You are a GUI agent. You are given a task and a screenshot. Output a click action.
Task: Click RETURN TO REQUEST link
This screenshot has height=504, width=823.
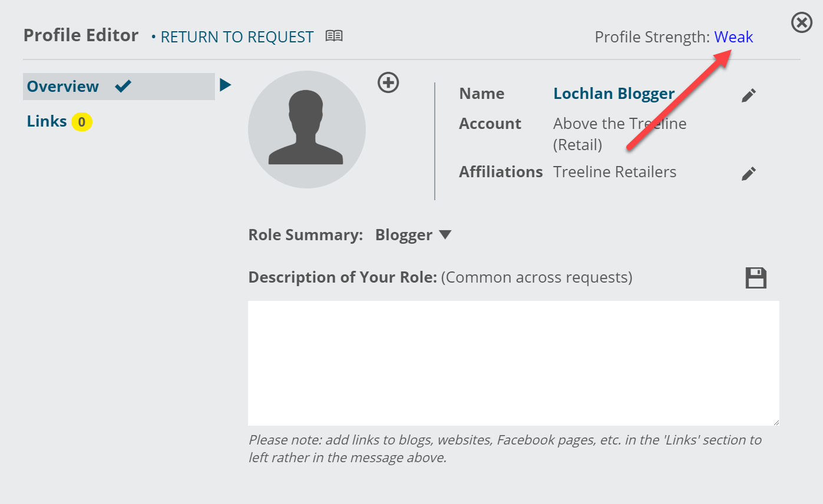pyautogui.click(x=237, y=37)
